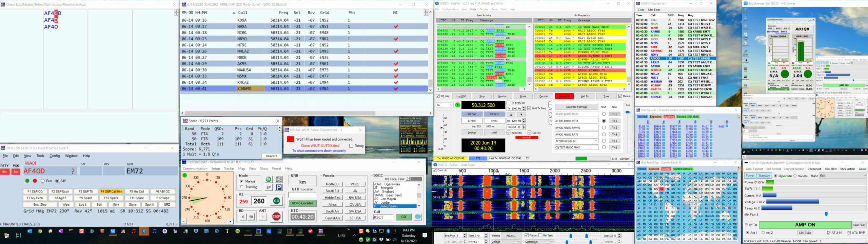Click the round green GO azimuth button
Screen dimensions: 868x244
coord(276,201)
